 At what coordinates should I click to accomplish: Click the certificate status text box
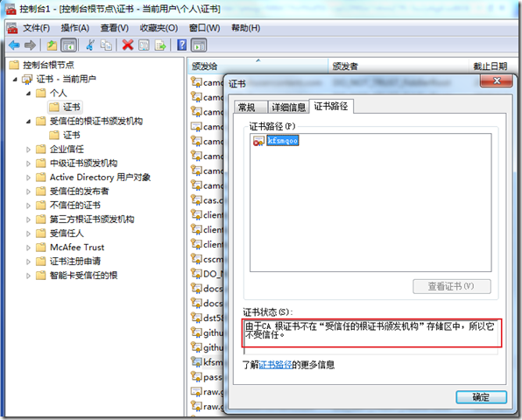(x=370, y=337)
